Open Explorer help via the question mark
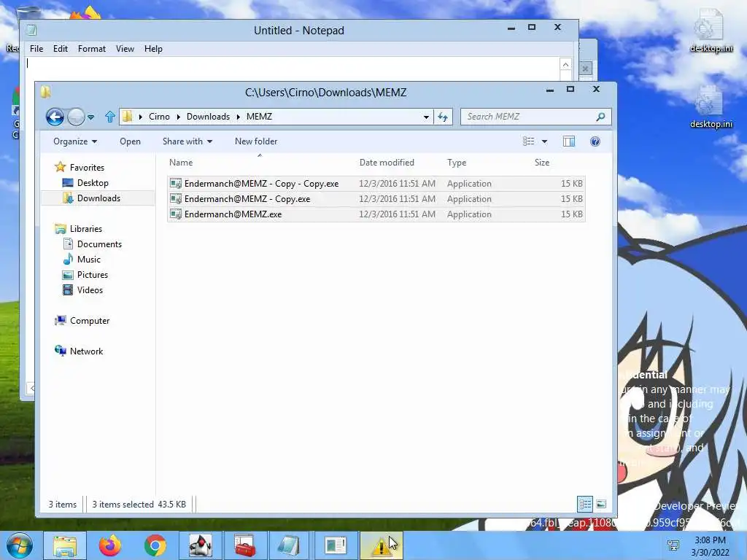 (x=595, y=141)
